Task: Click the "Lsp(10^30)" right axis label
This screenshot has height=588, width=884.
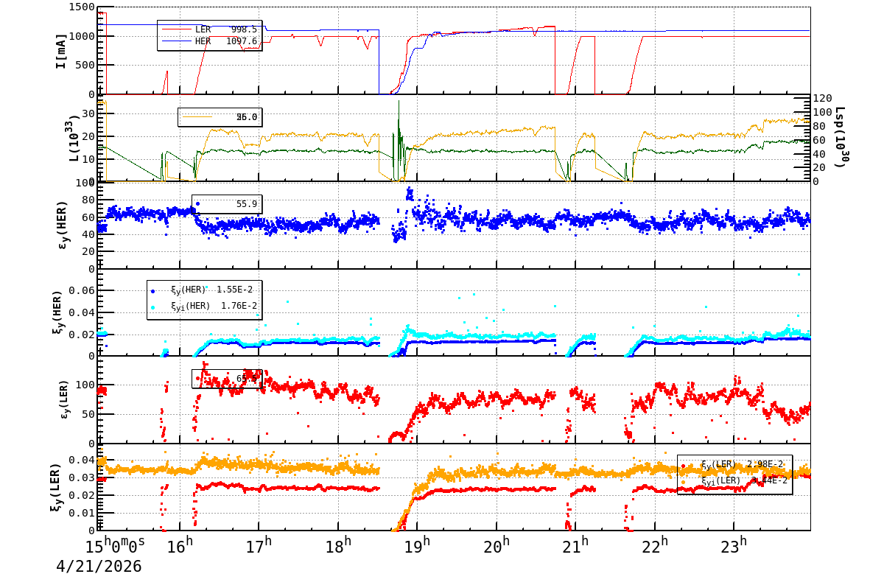Action: [x=841, y=136]
